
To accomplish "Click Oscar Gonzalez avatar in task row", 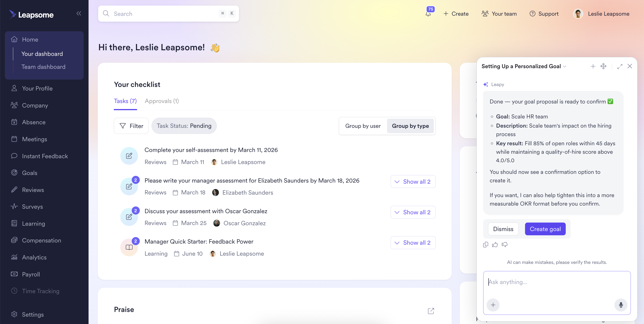I will point(216,223).
